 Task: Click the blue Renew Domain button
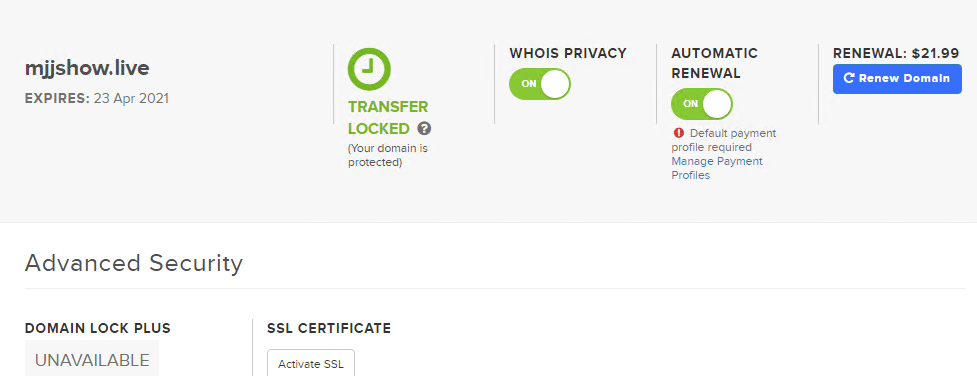point(897,79)
